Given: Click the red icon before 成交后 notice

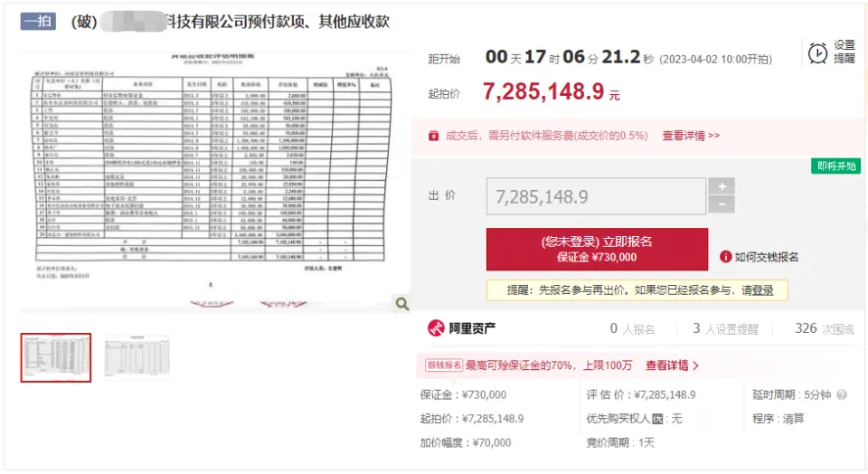Looking at the screenshot, I should pyautogui.click(x=434, y=136).
